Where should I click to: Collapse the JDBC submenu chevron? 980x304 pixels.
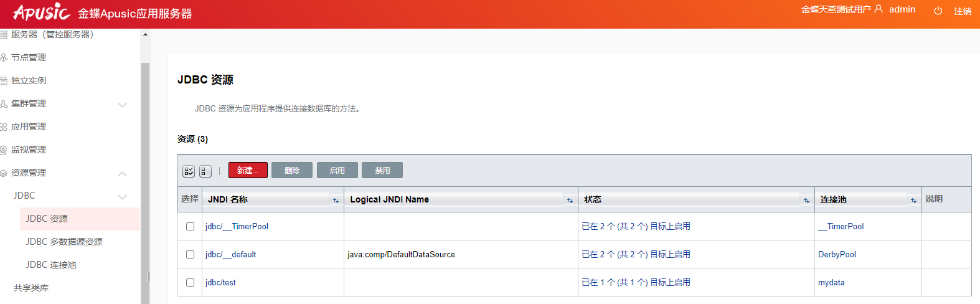pyautogui.click(x=123, y=197)
